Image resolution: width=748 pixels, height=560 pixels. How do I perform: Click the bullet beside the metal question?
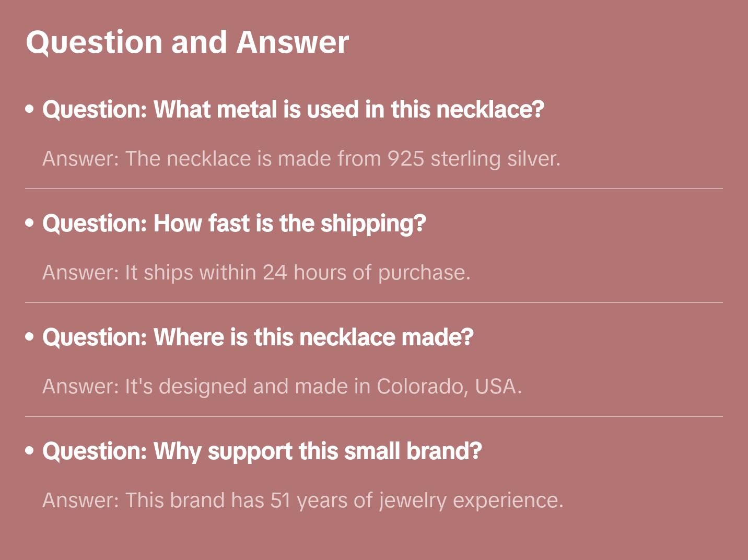(30, 109)
